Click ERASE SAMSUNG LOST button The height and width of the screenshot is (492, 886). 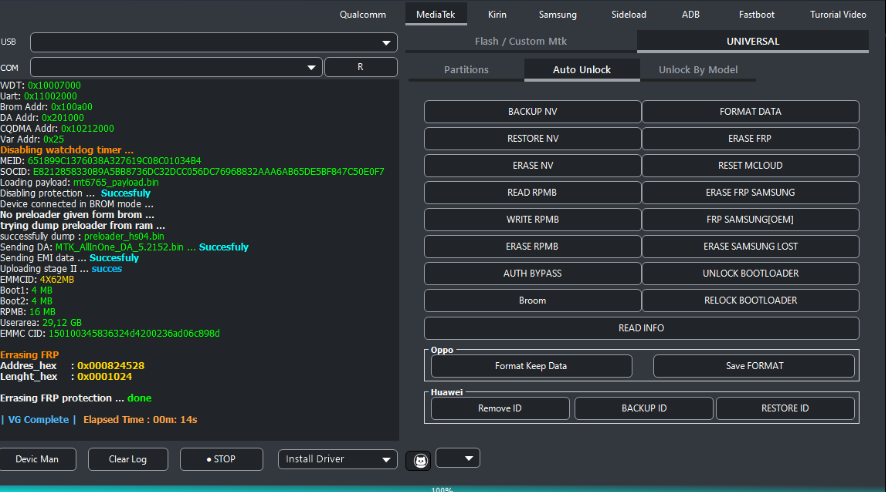click(x=750, y=246)
